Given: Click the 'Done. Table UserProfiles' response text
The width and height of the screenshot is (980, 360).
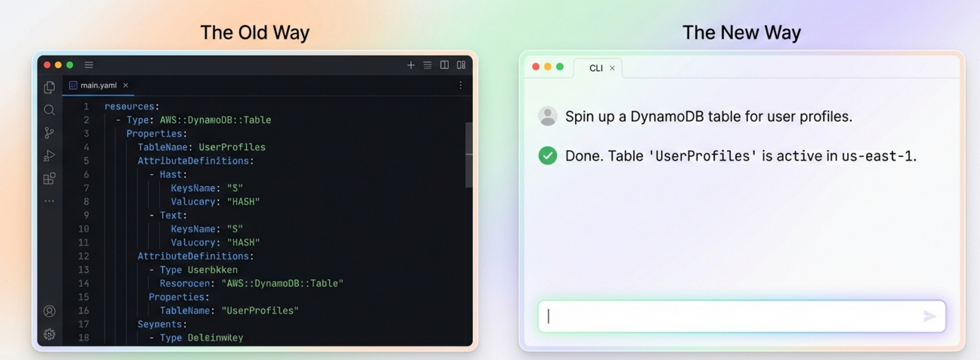Looking at the screenshot, I should [x=741, y=156].
